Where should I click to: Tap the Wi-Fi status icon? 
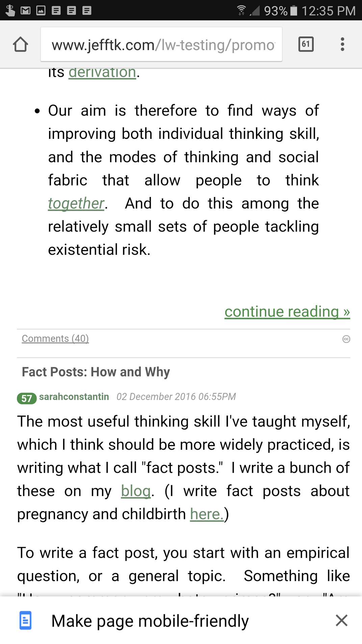[x=241, y=10]
